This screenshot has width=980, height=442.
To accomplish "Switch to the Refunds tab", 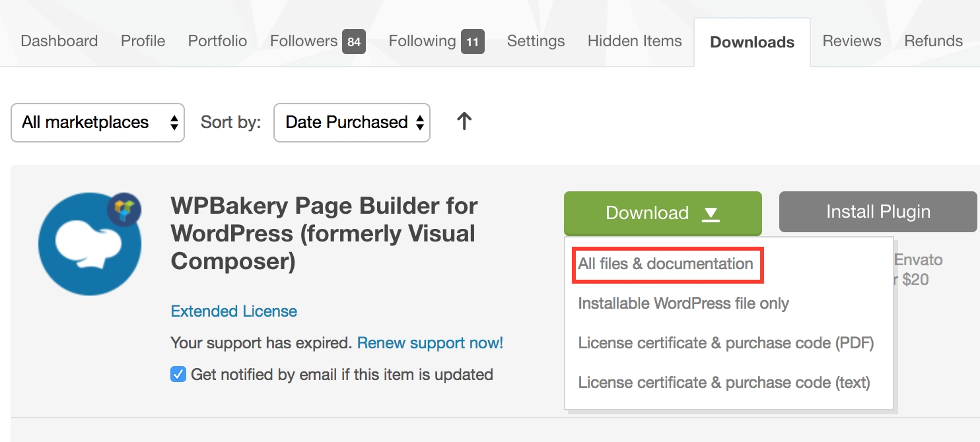I will point(933,41).
